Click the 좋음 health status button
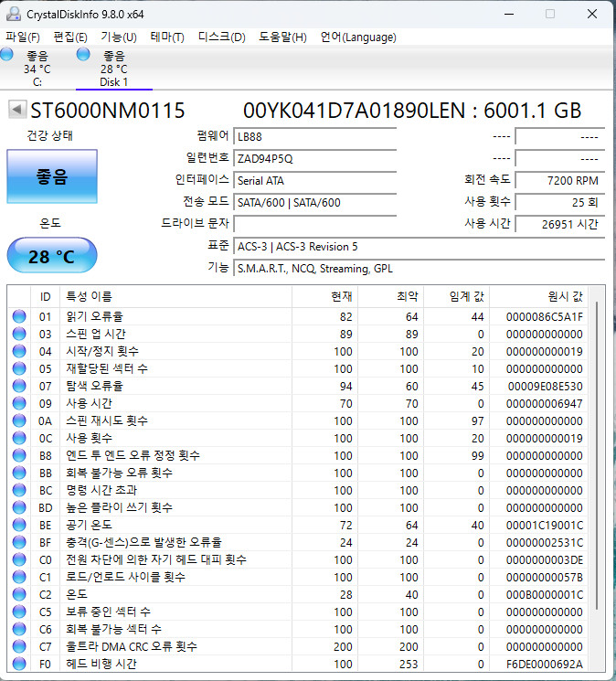The width and height of the screenshot is (616, 681). (x=52, y=176)
